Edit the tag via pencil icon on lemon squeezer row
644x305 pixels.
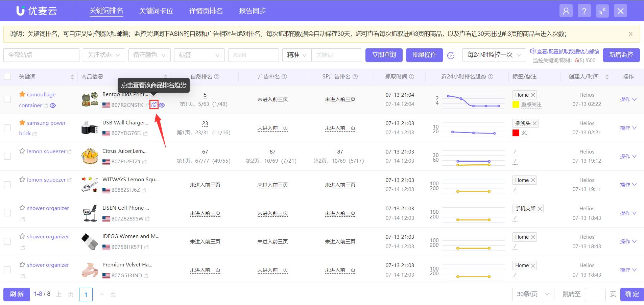coord(515,152)
